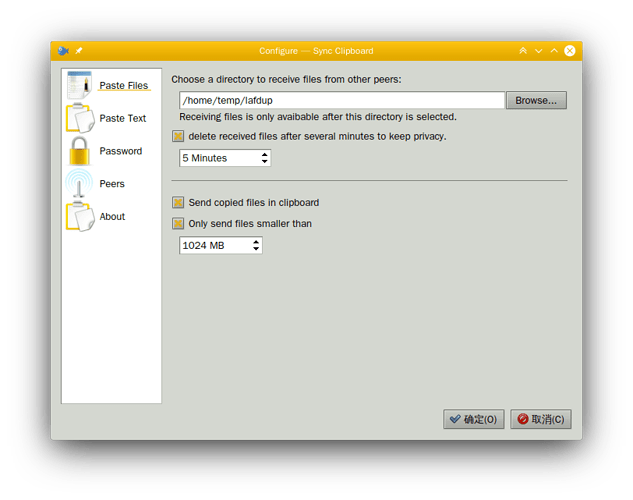The width and height of the screenshot is (633, 500).
Task: Toggle Only send files smaller than
Action: (179, 224)
